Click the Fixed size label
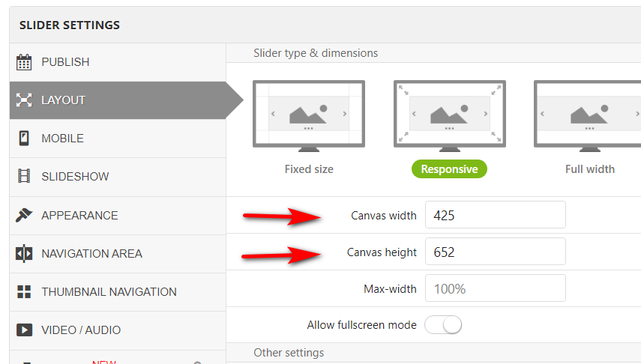 (309, 169)
